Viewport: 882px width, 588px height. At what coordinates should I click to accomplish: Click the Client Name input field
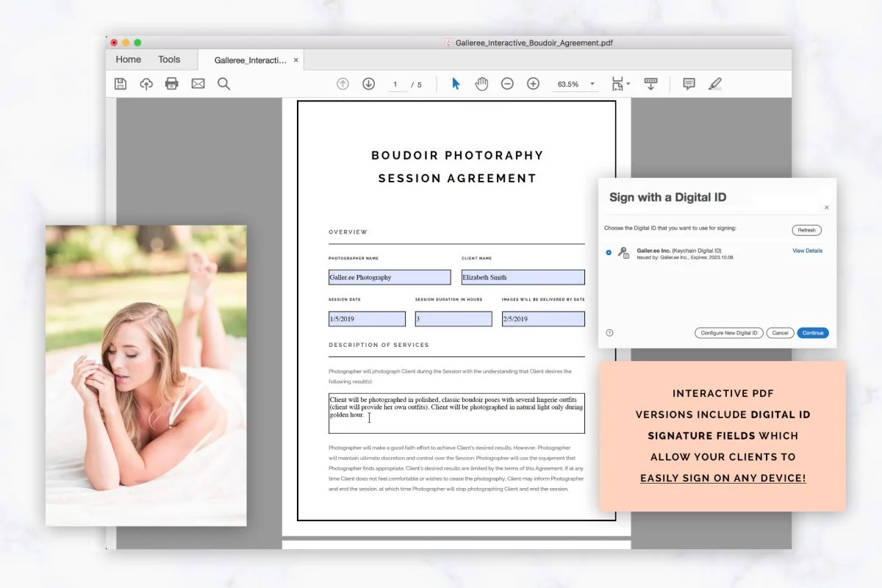pyautogui.click(x=523, y=277)
